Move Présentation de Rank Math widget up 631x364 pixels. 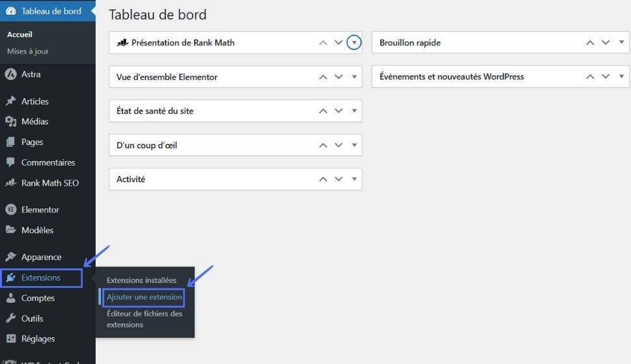[323, 43]
